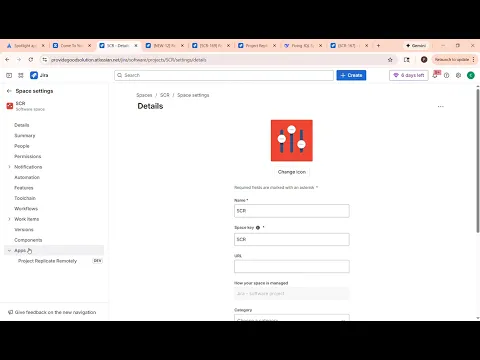Switch to the [SCR-169] tab
Image resolution: width=480 pixels, height=360 pixels.
click(210, 45)
